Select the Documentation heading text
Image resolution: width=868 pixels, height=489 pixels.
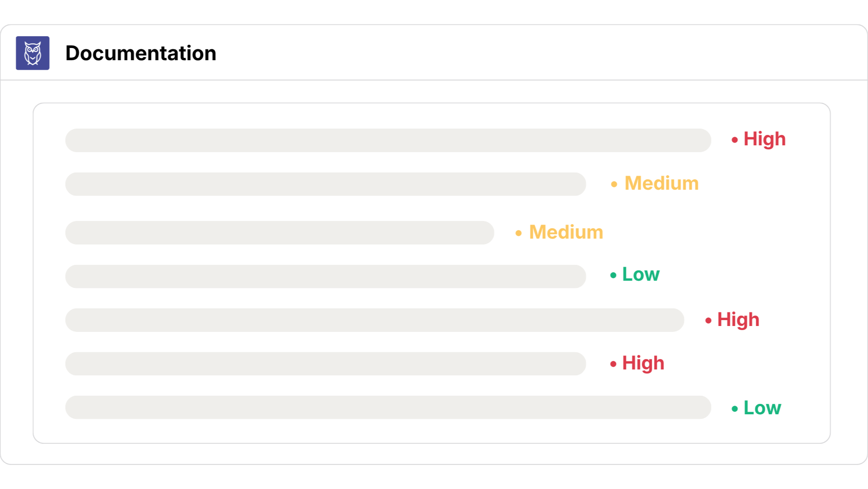[141, 53]
